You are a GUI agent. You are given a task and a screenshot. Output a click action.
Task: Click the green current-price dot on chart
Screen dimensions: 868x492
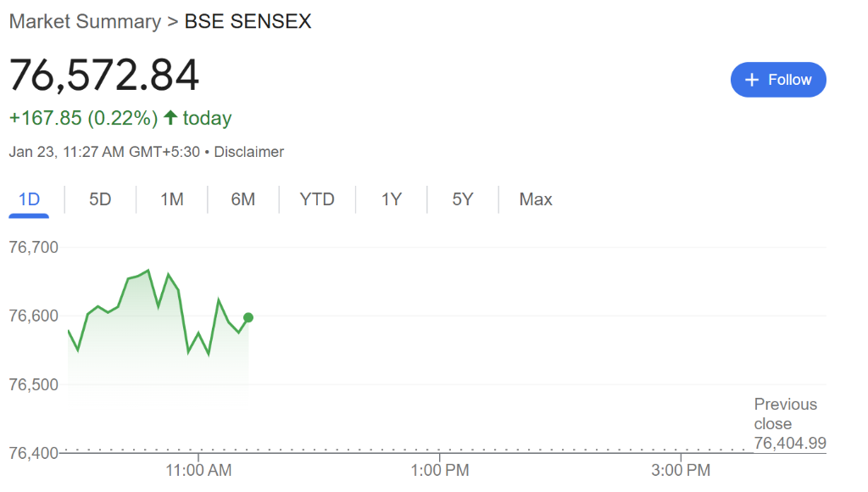[x=248, y=317]
